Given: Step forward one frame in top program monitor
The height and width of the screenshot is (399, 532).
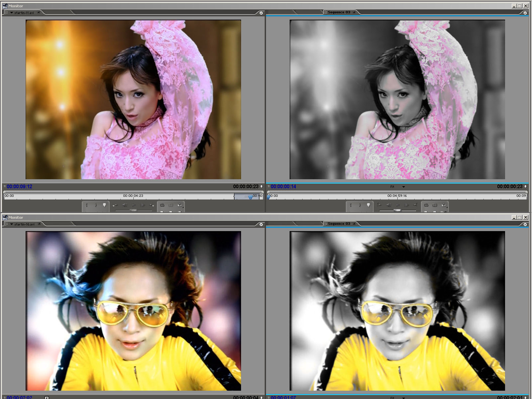Looking at the screenshot, I should 407,205.
